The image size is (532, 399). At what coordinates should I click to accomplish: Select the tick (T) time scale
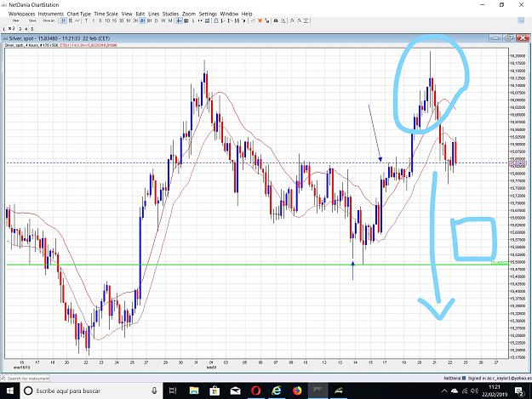[86, 20]
